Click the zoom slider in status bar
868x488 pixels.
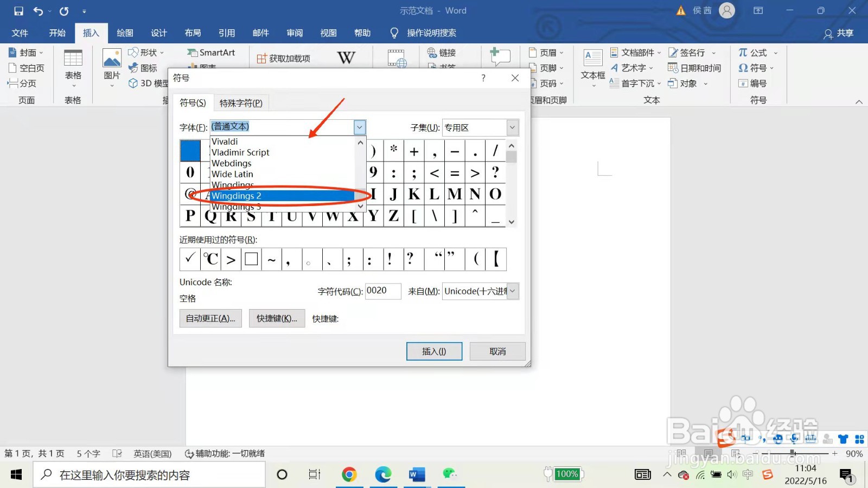pyautogui.click(x=793, y=453)
